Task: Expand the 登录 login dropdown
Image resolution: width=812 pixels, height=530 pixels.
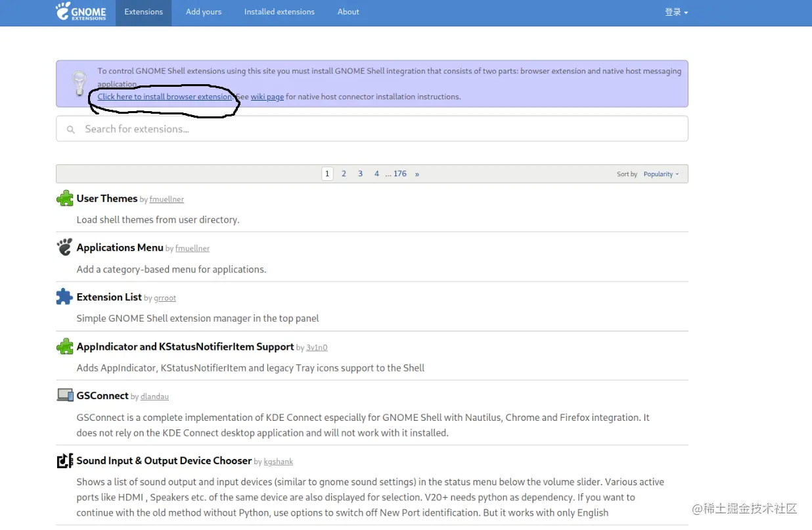Action: (676, 12)
